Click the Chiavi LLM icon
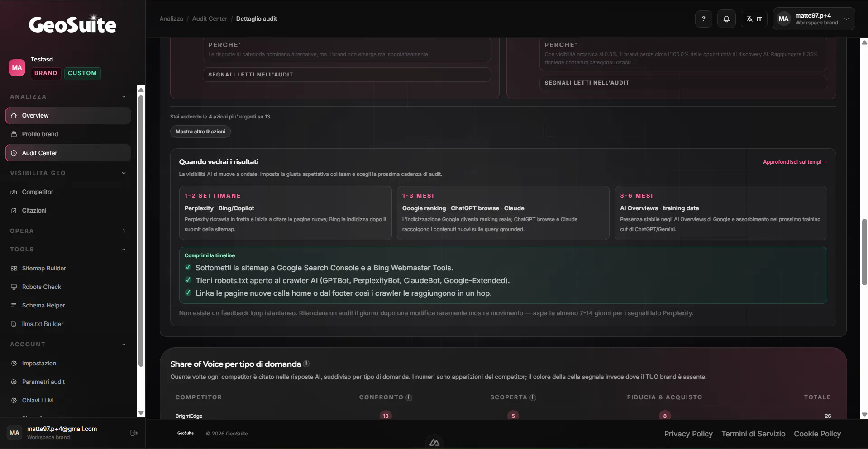Image resolution: width=868 pixels, height=449 pixels. (x=14, y=400)
